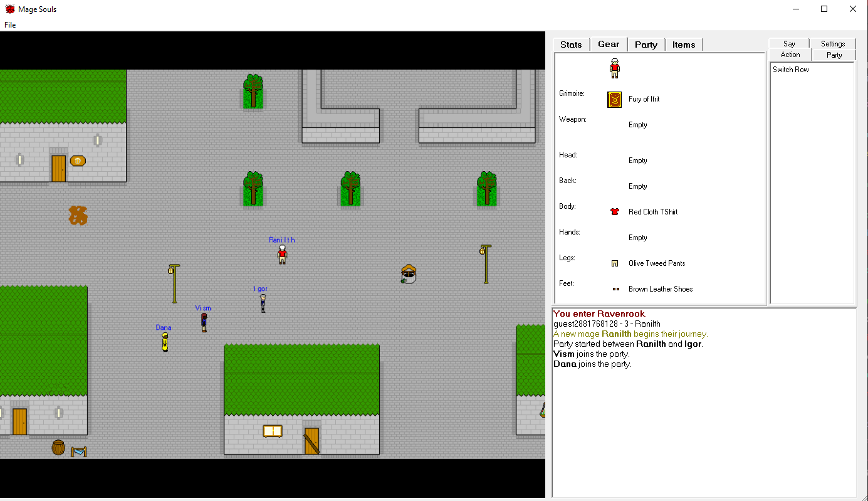The height and width of the screenshot is (501, 868).
Task: Click the 'Dana joins the party.' message
Action: click(592, 364)
